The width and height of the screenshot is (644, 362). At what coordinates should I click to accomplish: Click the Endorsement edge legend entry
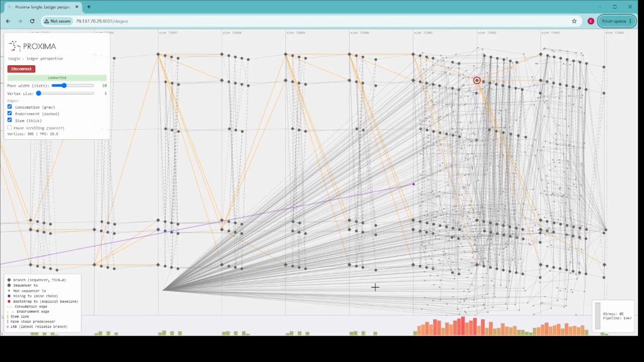[27, 312]
